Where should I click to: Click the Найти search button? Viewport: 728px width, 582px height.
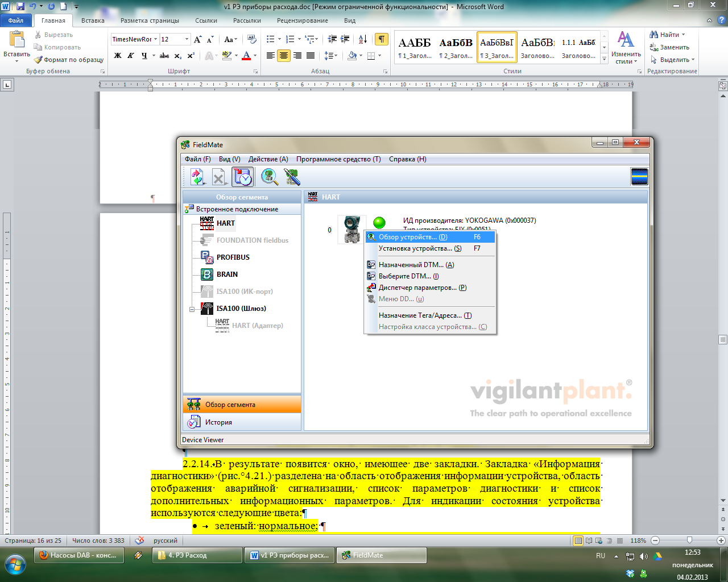pos(669,35)
